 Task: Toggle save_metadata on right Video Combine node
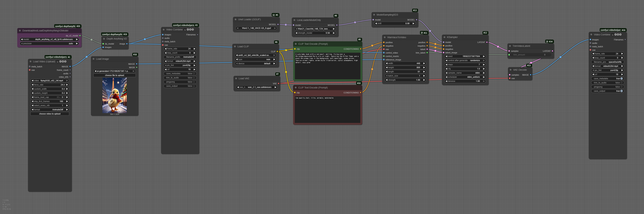[x=622, y=79]
